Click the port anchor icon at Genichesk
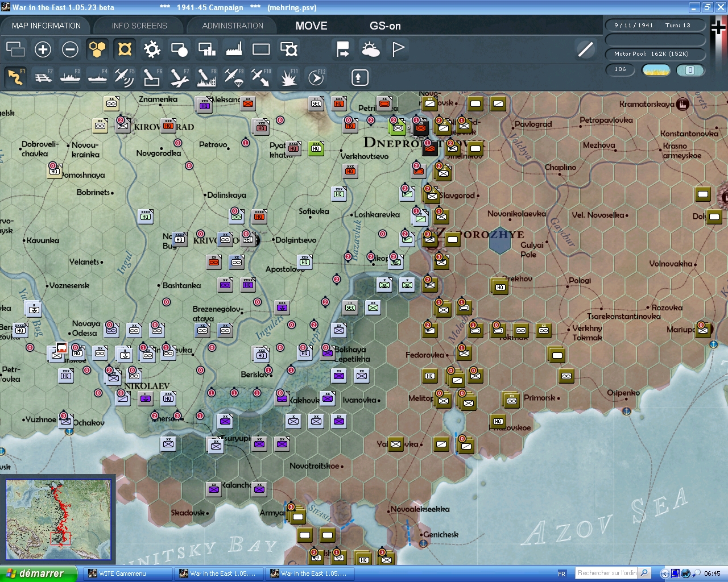This screenshot has width=728, height=582. [x=423, y=543]
